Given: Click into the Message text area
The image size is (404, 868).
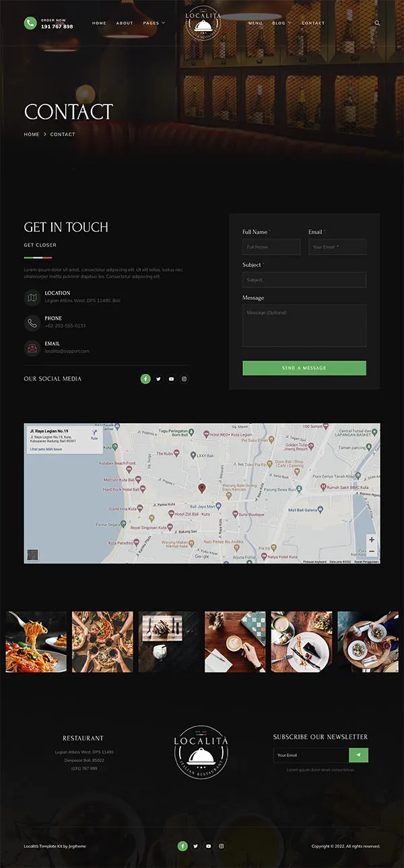Looking at the screenshot, I should tap(304, 325).
